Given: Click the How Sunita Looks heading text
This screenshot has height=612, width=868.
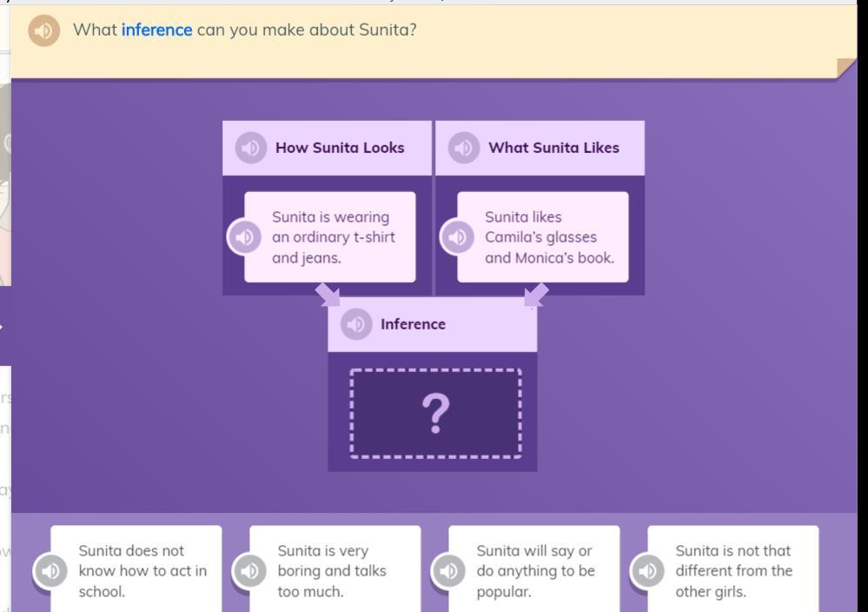Looking at the screenshot, I should 340,148.
